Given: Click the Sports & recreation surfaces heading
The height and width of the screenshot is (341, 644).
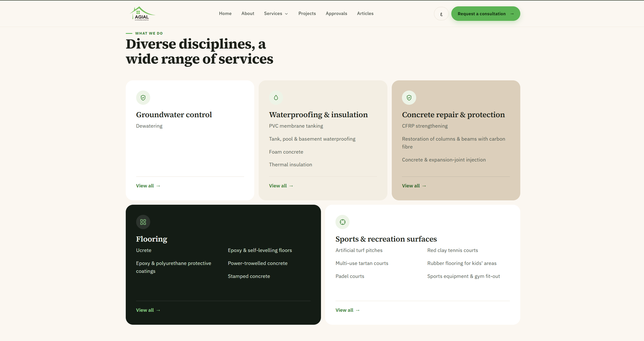Looking at the screenshot, I should pyautogui.click(x=386, y=239).
